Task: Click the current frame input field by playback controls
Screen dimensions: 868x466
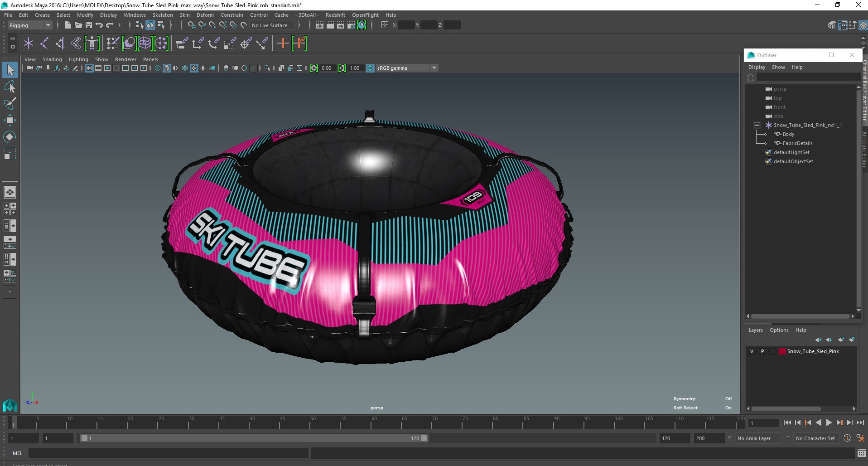Action: pos(763,423)
